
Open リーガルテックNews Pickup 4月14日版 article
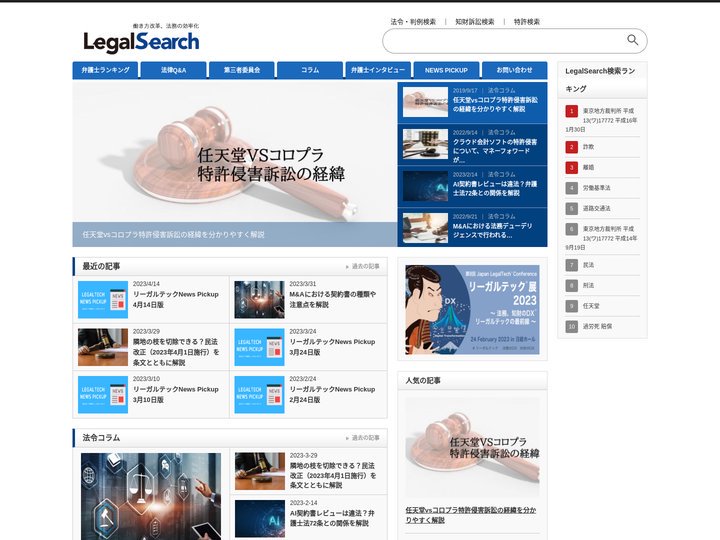[175, 299]
